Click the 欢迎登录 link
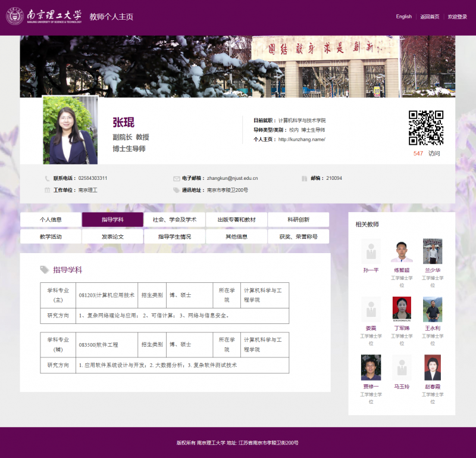This screenshot has width=476, height=458. point(457,17)
